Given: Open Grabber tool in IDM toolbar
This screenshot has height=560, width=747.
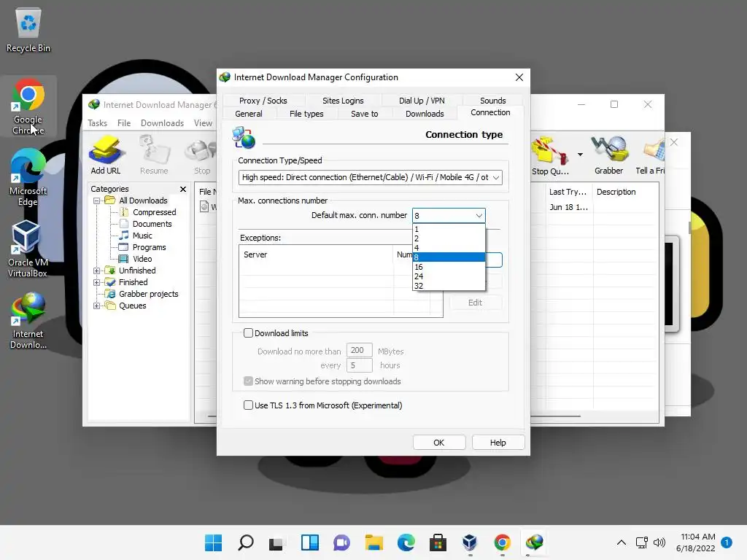Looking at the screenshot, I should click(609, 155).
